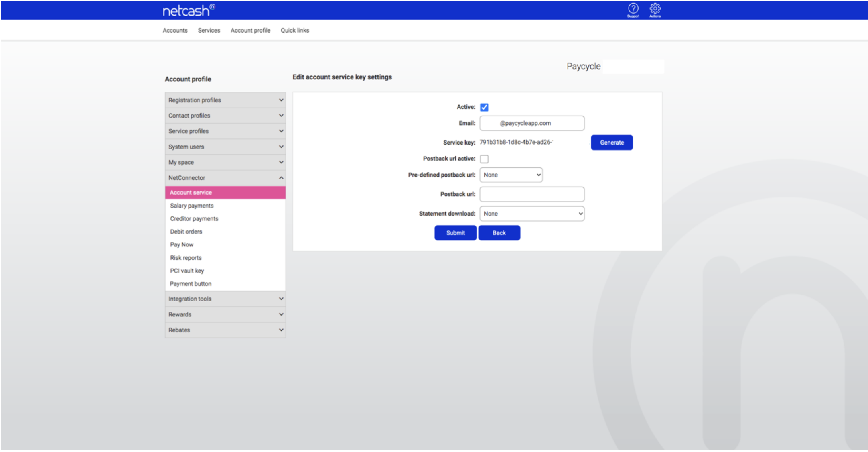This screenshot has height=452, width=868.
Task: Click the Email input field
Action: pos(532,123)
